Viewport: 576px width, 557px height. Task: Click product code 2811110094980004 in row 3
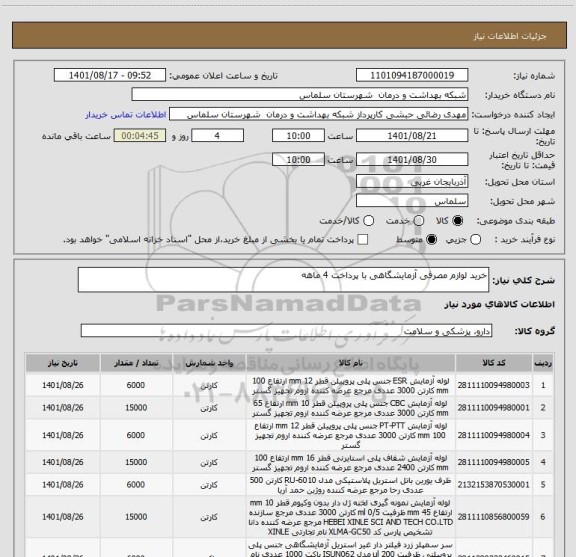pos(493,435)
